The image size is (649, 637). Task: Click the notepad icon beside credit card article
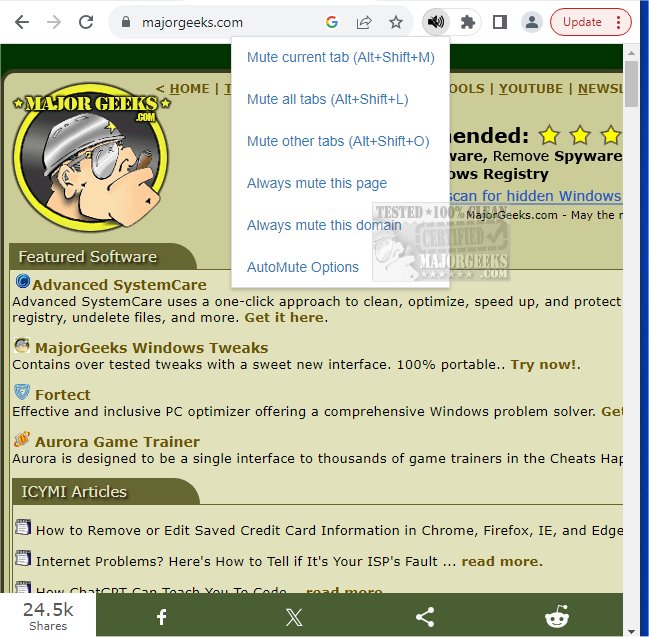23,528
